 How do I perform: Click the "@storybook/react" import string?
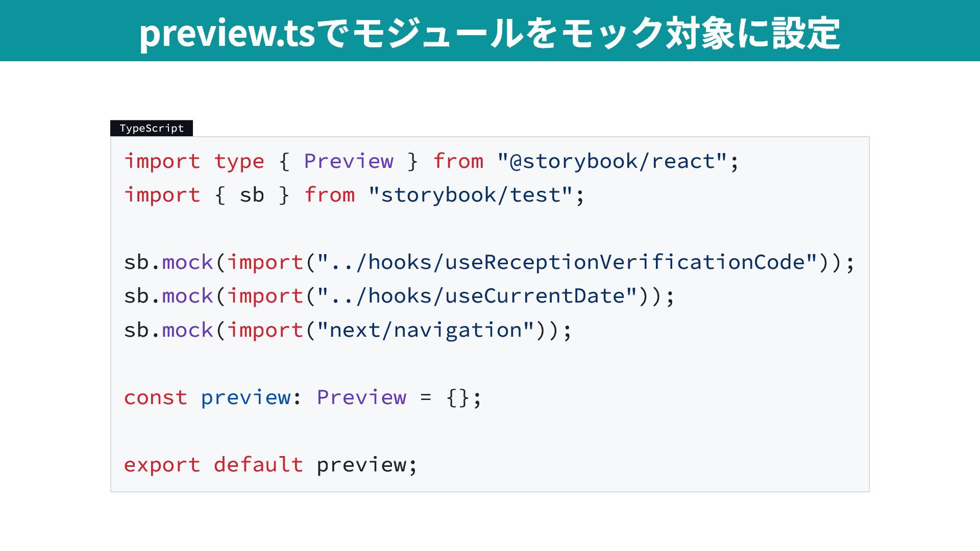coord(611,161)
